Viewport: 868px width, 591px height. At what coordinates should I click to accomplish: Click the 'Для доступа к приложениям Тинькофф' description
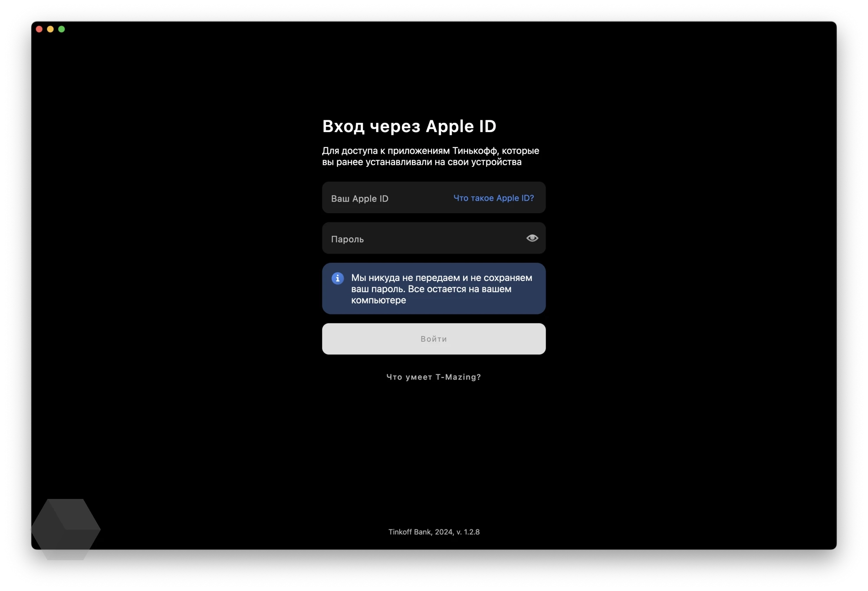(x=431, y=156)
